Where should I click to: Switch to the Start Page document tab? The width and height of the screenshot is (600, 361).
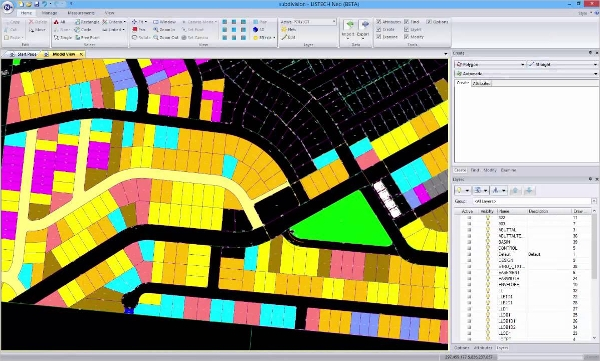pos(23,54)
